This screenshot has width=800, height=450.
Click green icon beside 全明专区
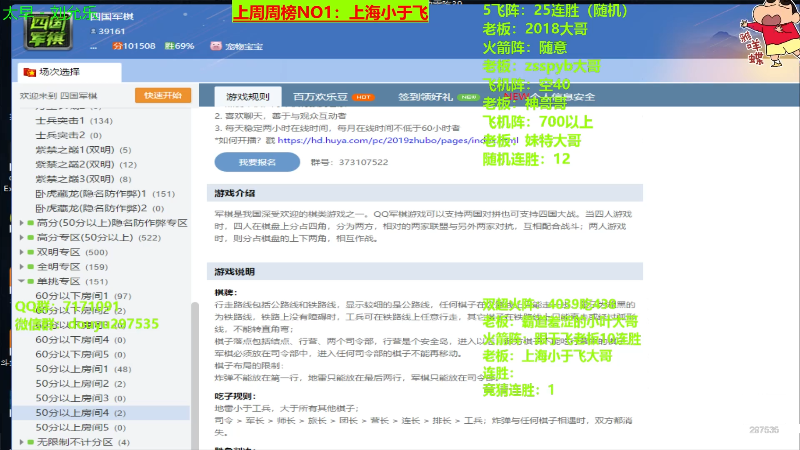pyautogui.click(x=31, y=267)
